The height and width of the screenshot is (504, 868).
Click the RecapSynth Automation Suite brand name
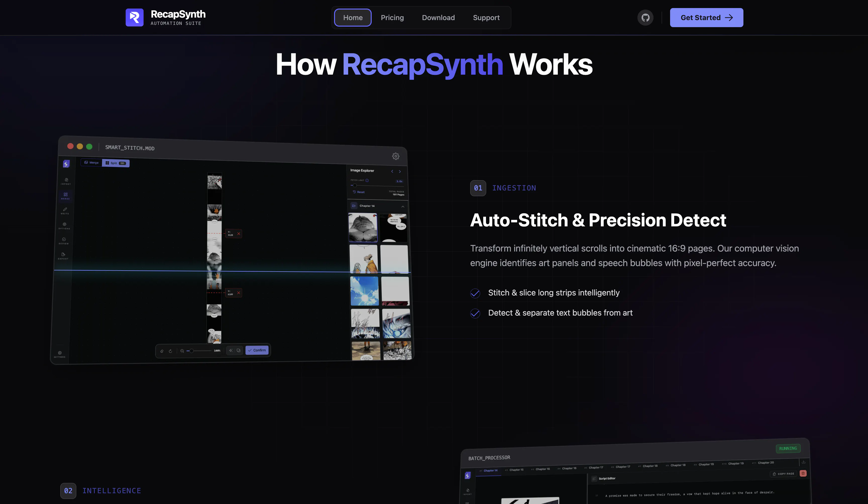(178, 17)
